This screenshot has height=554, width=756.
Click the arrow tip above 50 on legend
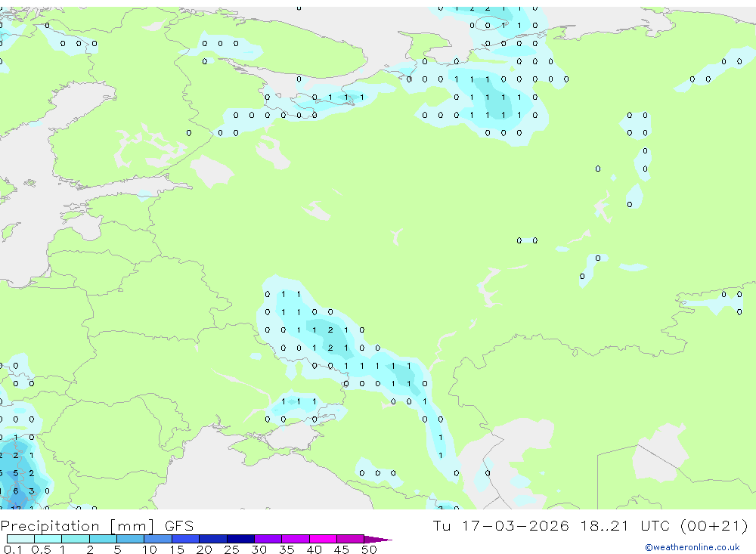point(379,539)
